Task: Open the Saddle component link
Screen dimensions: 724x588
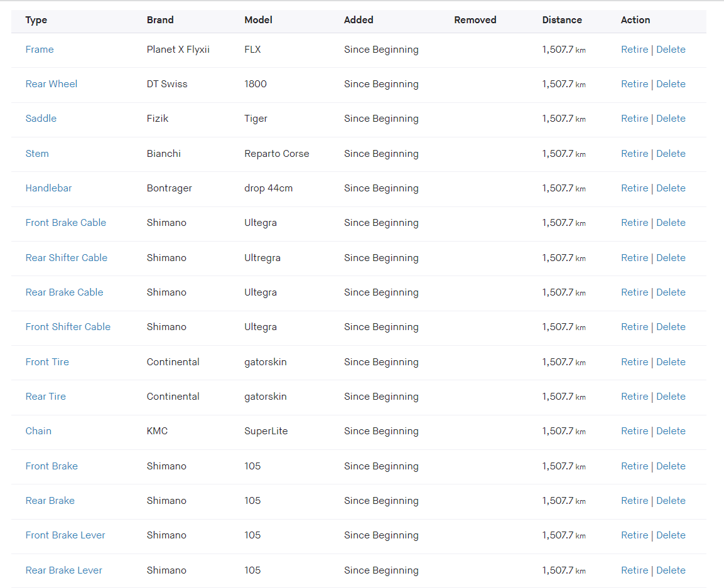Action: [x=41, y=119]
